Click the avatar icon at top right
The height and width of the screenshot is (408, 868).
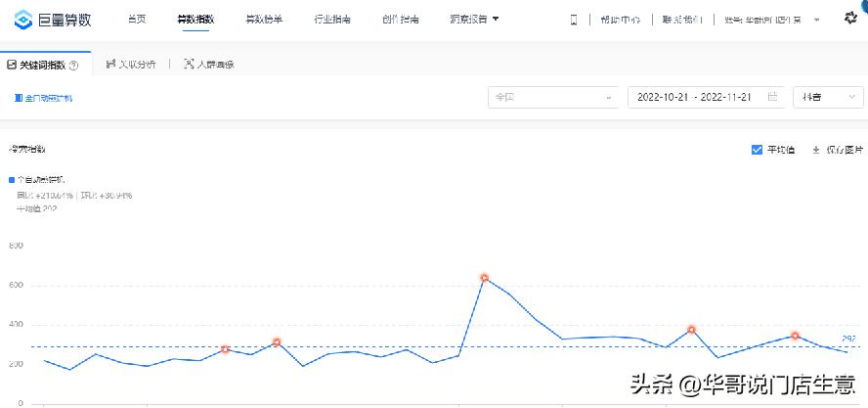(850, 18)
